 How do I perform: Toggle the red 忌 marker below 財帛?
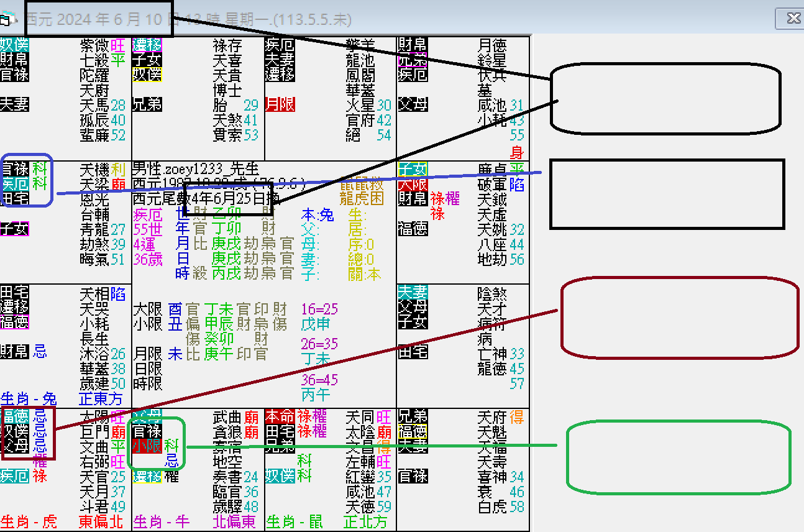click(39, 352)
